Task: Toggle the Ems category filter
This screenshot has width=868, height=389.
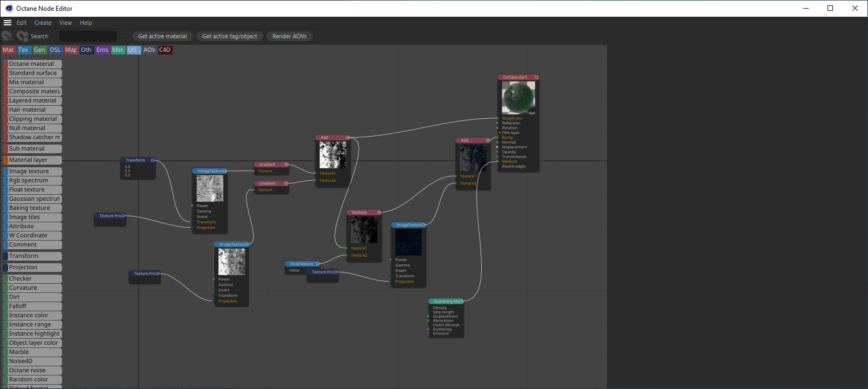Action: (x=102, y=50)
